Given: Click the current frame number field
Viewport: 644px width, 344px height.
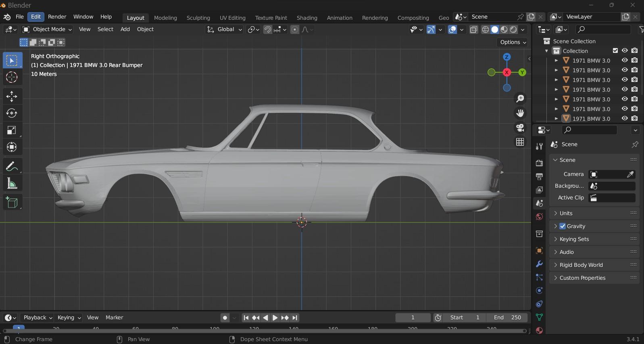Looking at the screenshot, I should [413, 318].
